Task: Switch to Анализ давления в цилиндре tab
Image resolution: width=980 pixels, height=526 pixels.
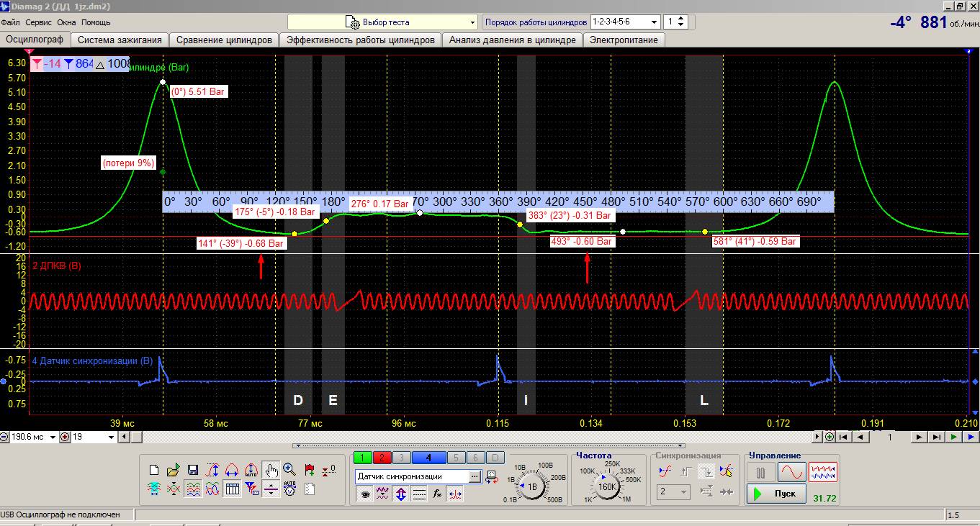Action: tap(512, 40)
